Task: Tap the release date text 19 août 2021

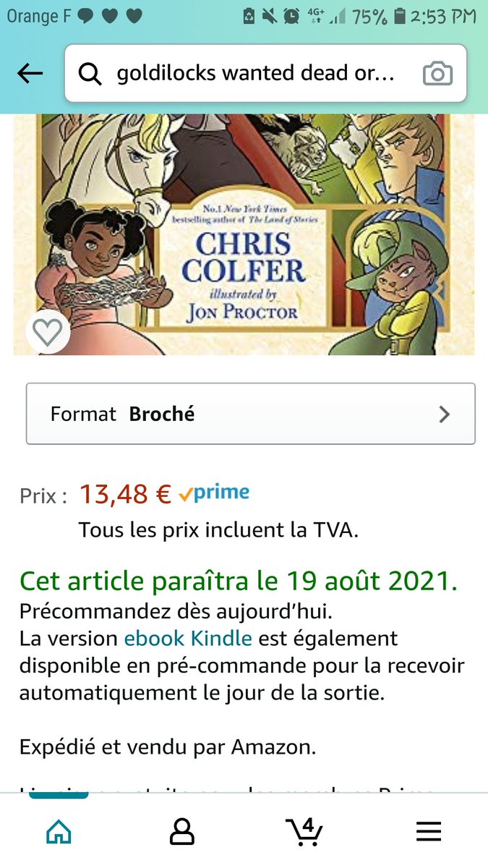Action: [372, 581]
